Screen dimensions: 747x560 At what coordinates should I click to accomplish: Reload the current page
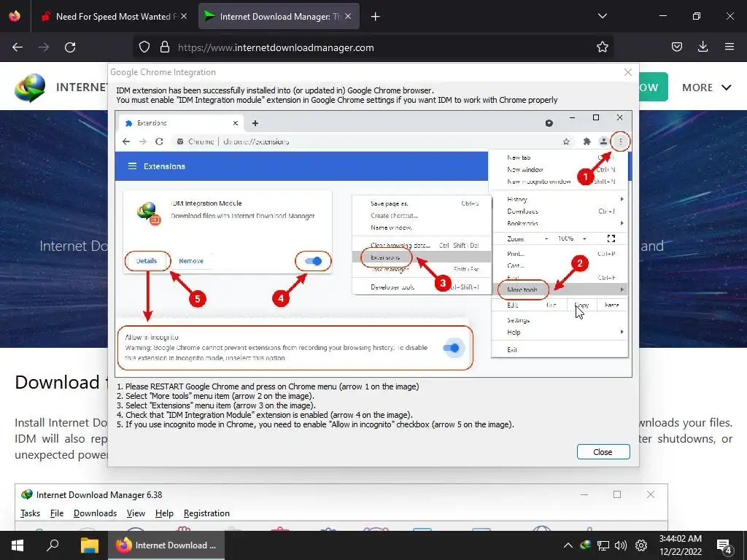[x=70, y=47]
